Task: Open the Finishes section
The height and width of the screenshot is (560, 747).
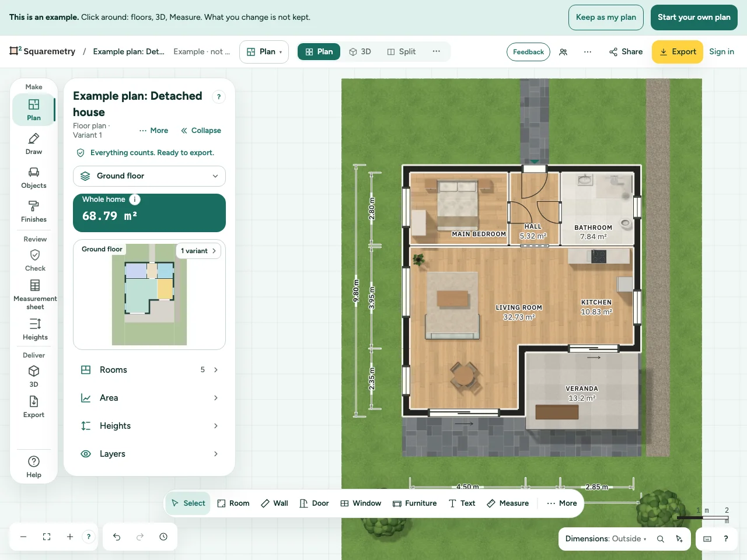Action: [x=34, y=211]
